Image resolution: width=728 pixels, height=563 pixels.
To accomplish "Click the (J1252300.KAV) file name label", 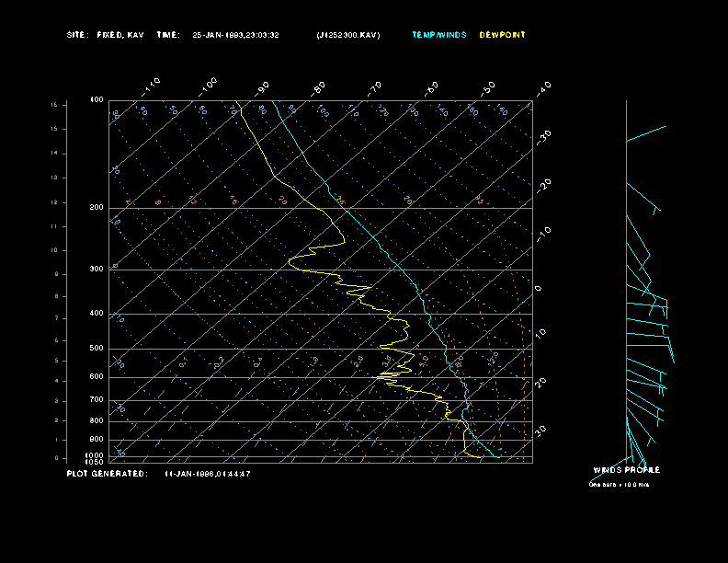I will (347, 35).
